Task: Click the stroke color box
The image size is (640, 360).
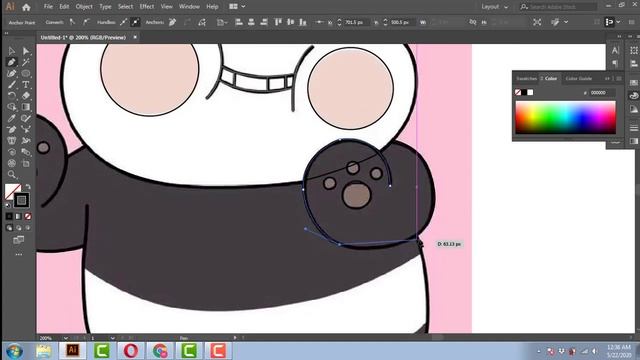Action: click(21, 200)
